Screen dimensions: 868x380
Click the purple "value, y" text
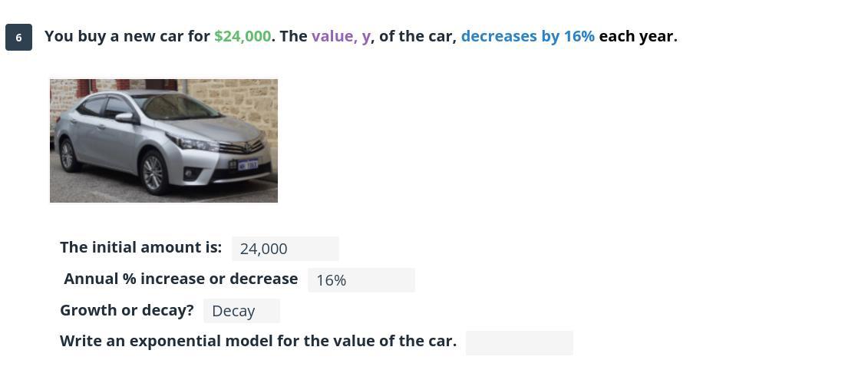click(x=341, y=37)
